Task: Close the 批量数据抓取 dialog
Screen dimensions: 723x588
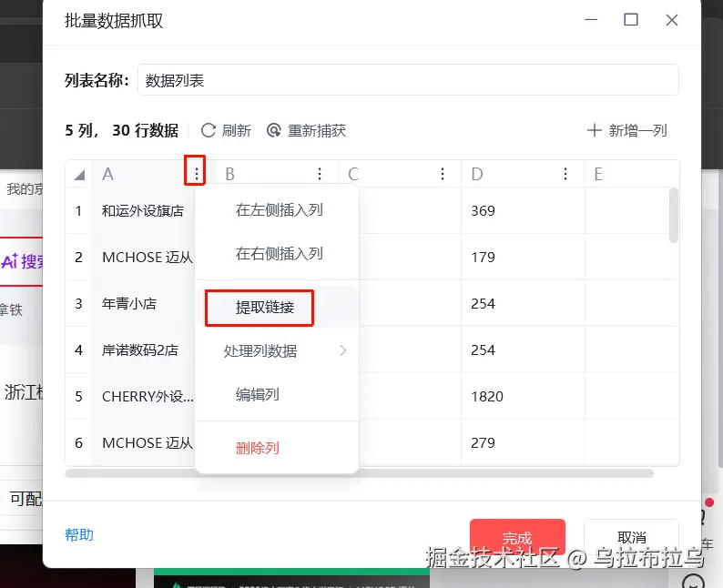Action: click(x=672, y=20)
